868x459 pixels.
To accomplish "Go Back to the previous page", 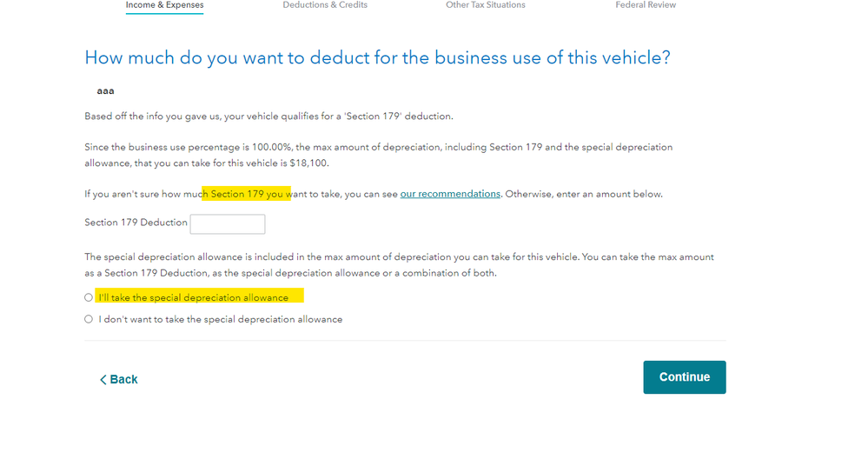I will click(x=118, y=379).
